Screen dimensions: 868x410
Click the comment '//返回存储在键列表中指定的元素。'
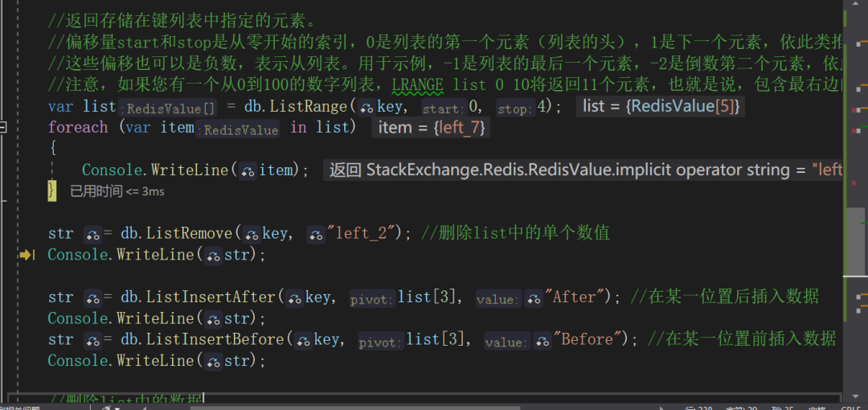click(182, 22)
